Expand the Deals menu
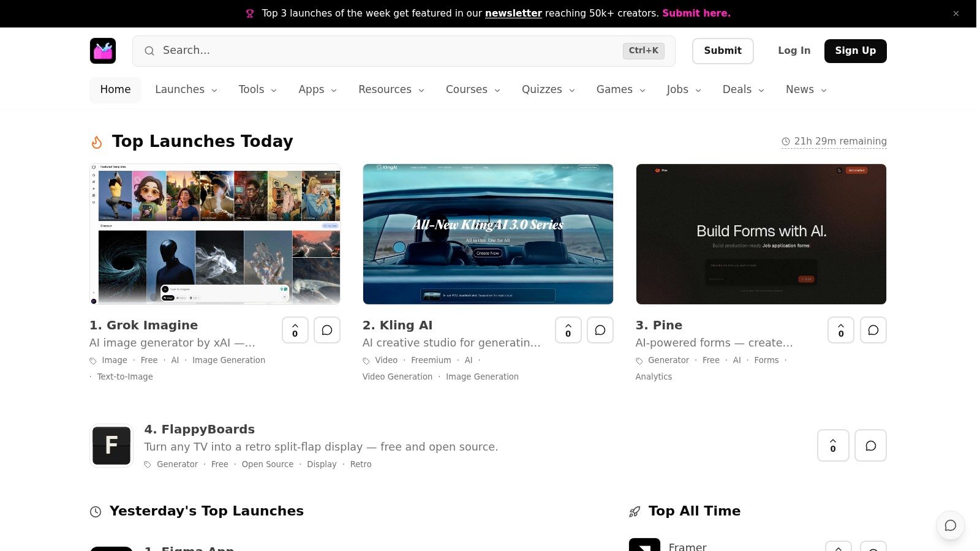 tap(743, 89)
